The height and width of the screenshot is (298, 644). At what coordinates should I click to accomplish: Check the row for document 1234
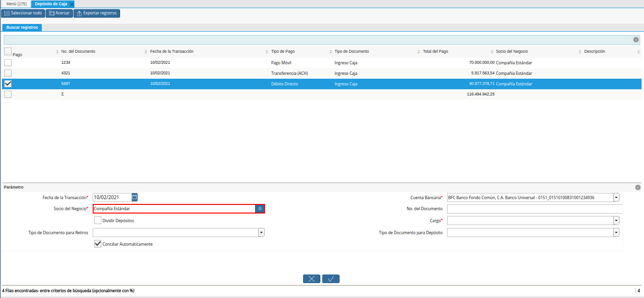click(8, 62)
